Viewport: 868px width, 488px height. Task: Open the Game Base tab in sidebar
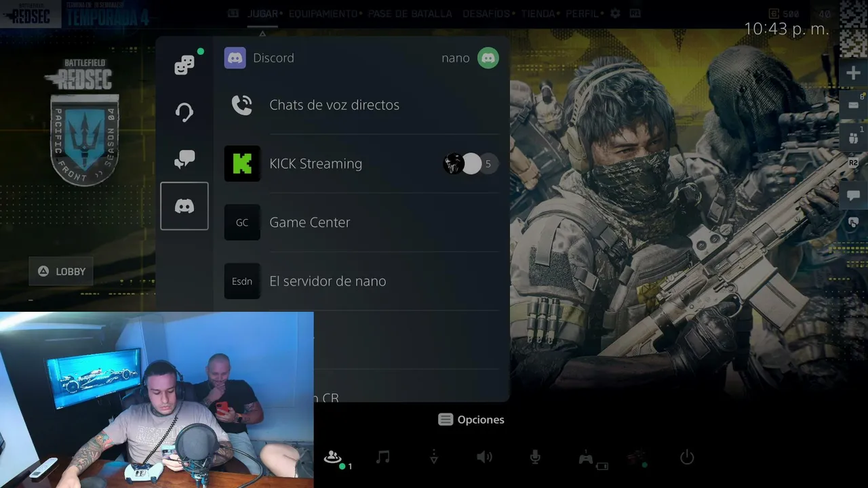coord(184,64)
